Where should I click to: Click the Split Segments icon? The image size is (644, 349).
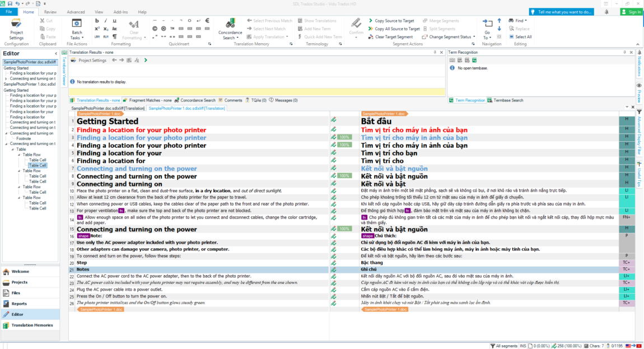[x=425, y=29]
